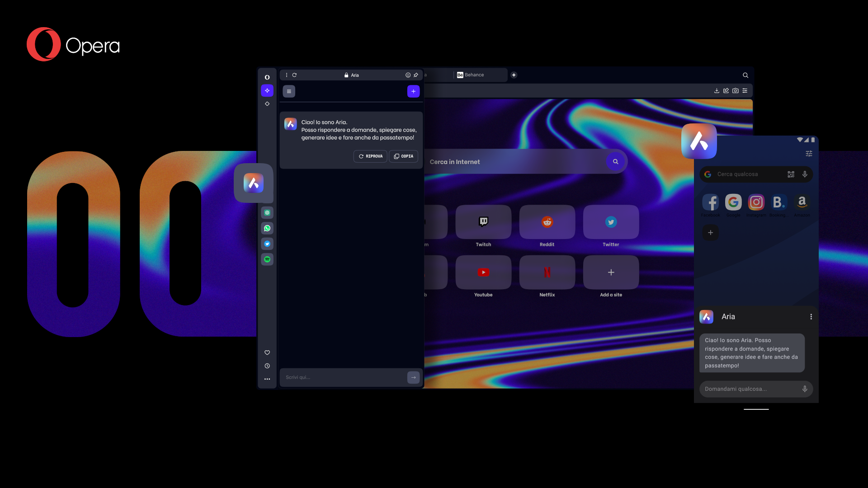Open the Aria AI panel from the sidebar
The width and height of the screenshot is (868, 488).
coord(267,90)
